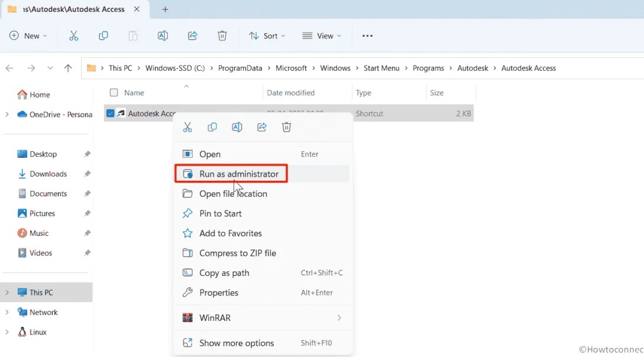The height and width of the screenshot is (357, 644).
Task: Select the Cut icon in the toolbar
Action: [73, 36]
